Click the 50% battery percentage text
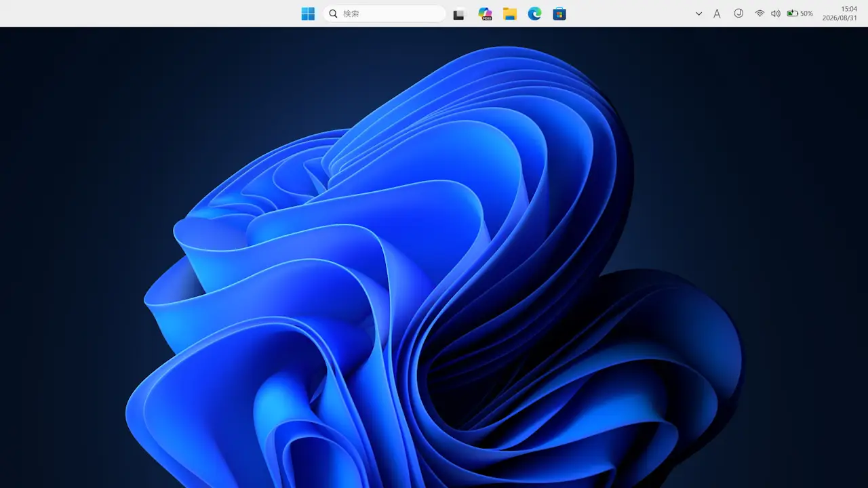868x488 pixels. click(806, 14)
